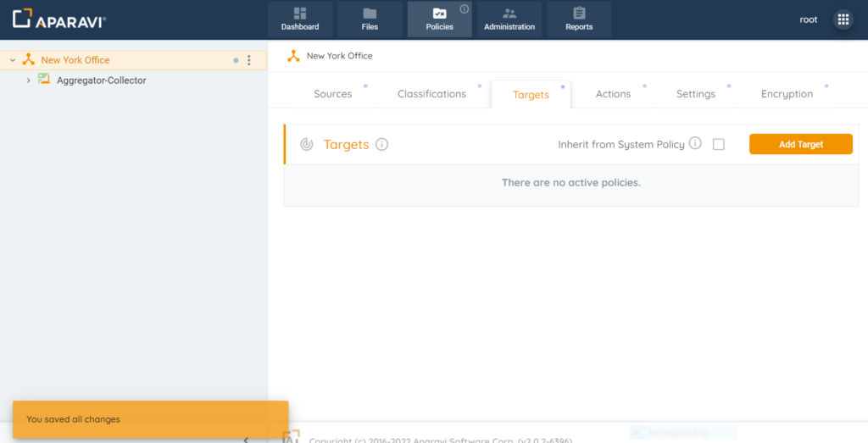
Task: Open the root user menu
Action: click(809, 19)
